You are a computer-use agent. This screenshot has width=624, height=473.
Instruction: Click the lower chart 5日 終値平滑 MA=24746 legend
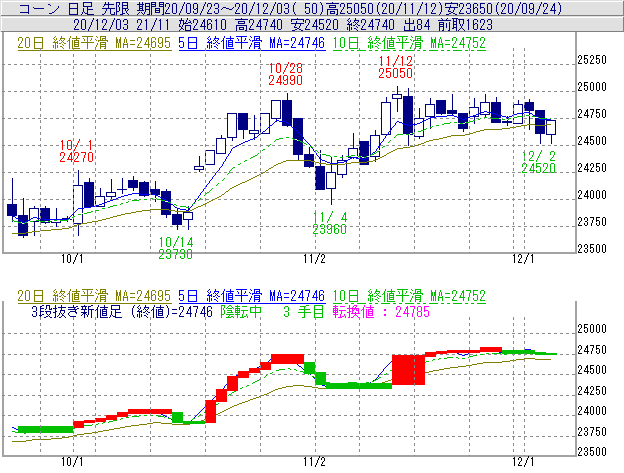click(x=252, y=296)
